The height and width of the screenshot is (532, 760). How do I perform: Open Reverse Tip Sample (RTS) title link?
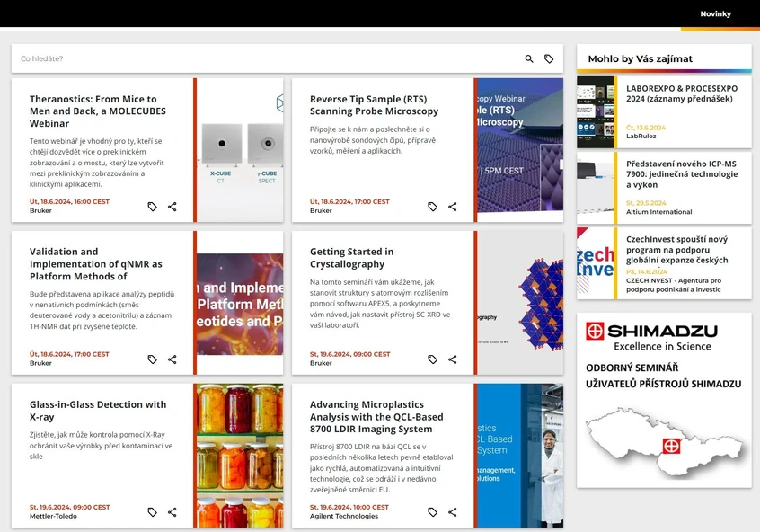click(374, 105)
